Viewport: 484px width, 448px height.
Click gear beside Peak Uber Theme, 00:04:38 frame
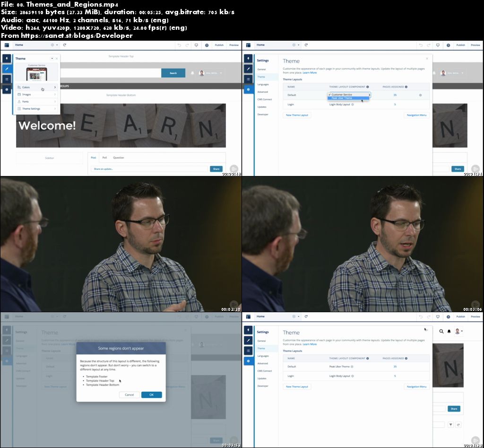[x=352, y=367]
